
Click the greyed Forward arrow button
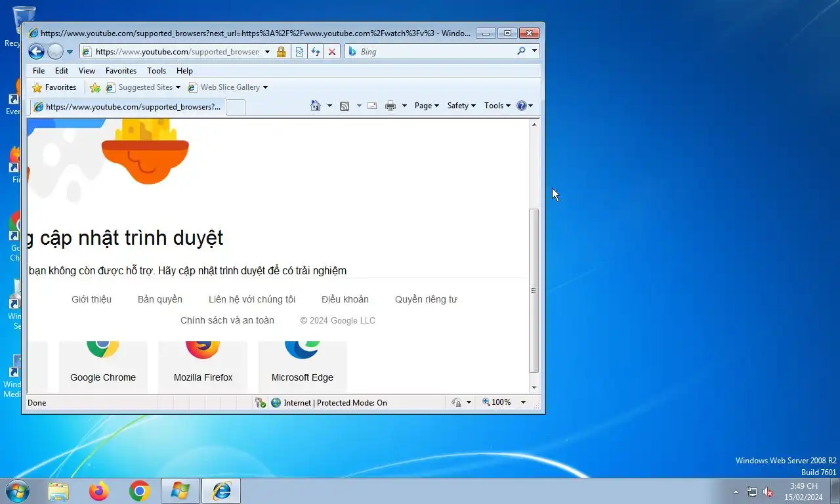tap(55, 51)
